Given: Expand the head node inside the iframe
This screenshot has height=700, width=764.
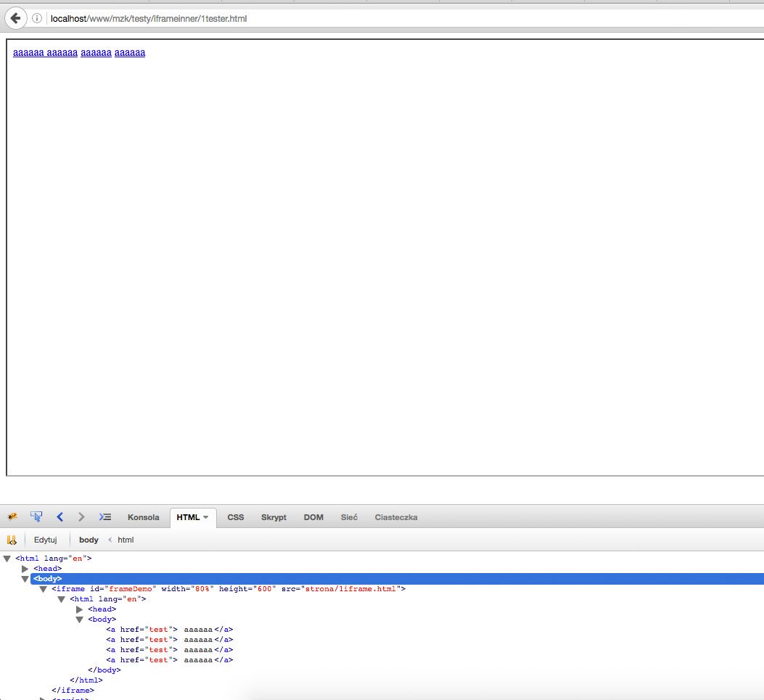Looking at the screenshot, I should [x=79, y=609].
